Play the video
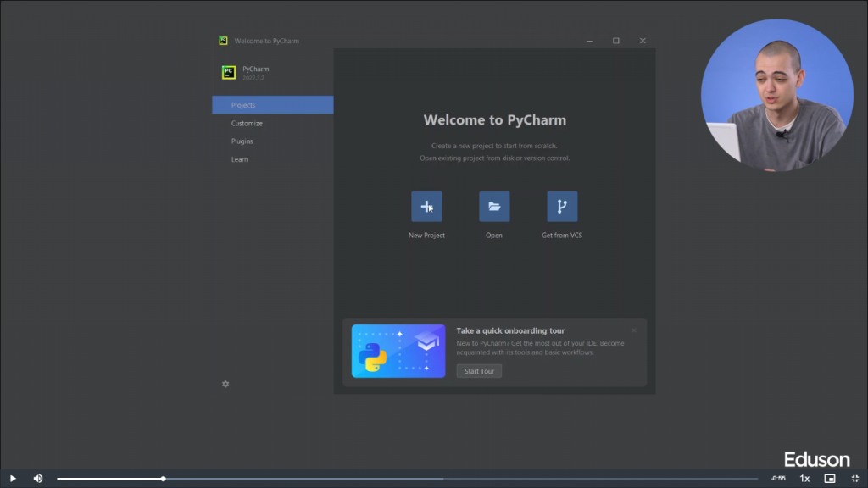This screenshot has width=868, height=488. point(13,479)
